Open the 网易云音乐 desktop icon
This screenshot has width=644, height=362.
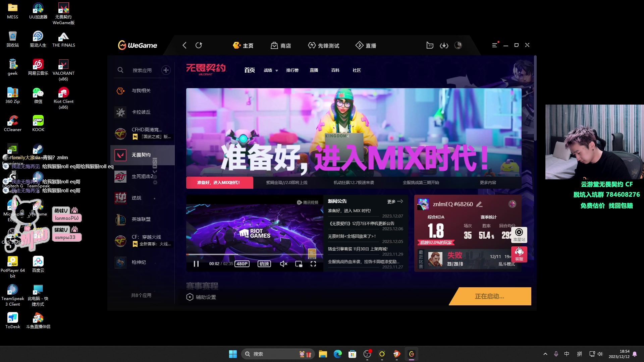click(38, 67)
